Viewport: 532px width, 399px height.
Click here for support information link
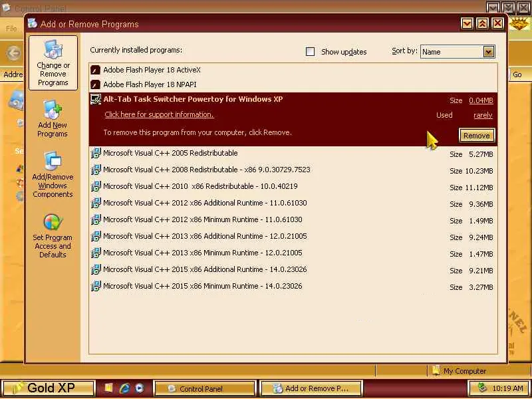click(x=159, y=114)
